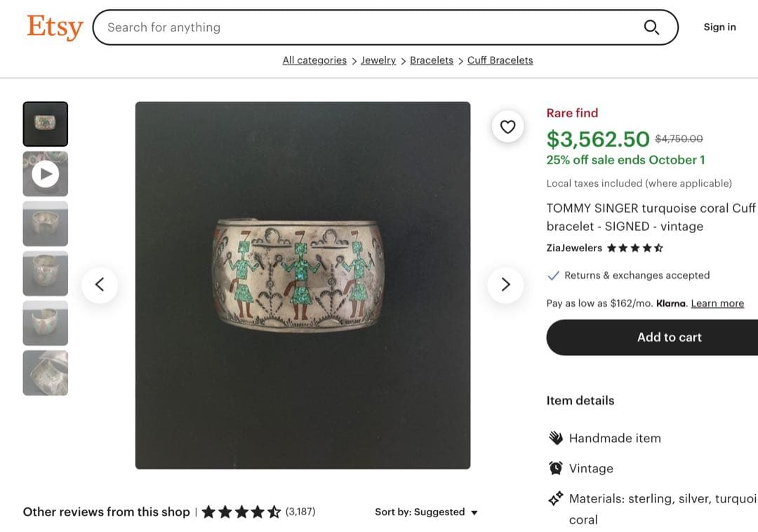The width and height of the screenshot is (758, 532).
Task: Go to Cuff Bracelets category
Action: click(500, 60)
